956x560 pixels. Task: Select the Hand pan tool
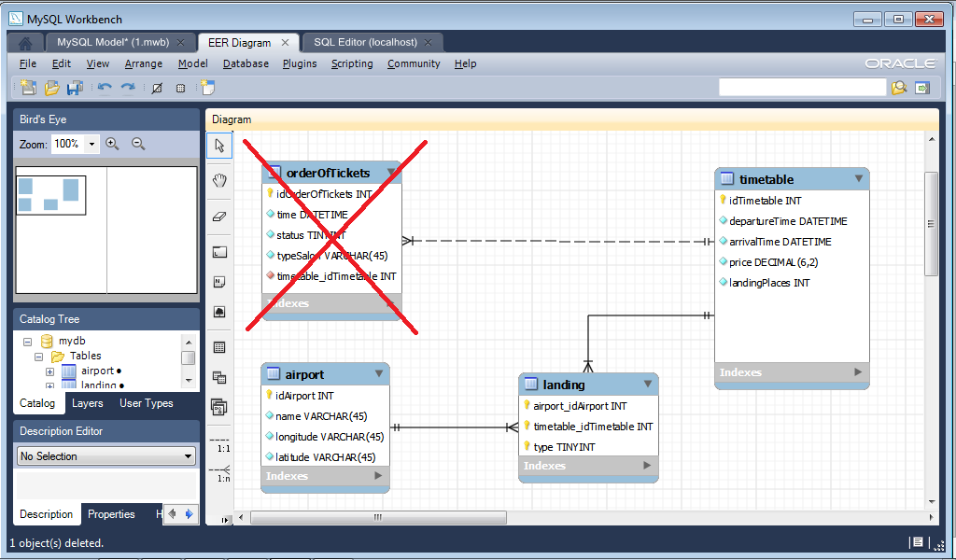click(219, 180)
